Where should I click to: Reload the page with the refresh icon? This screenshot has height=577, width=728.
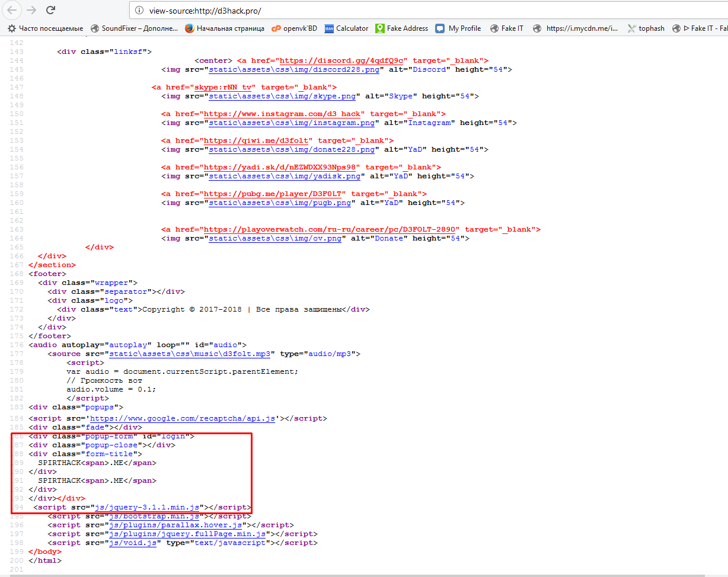[x=51, y=9]
